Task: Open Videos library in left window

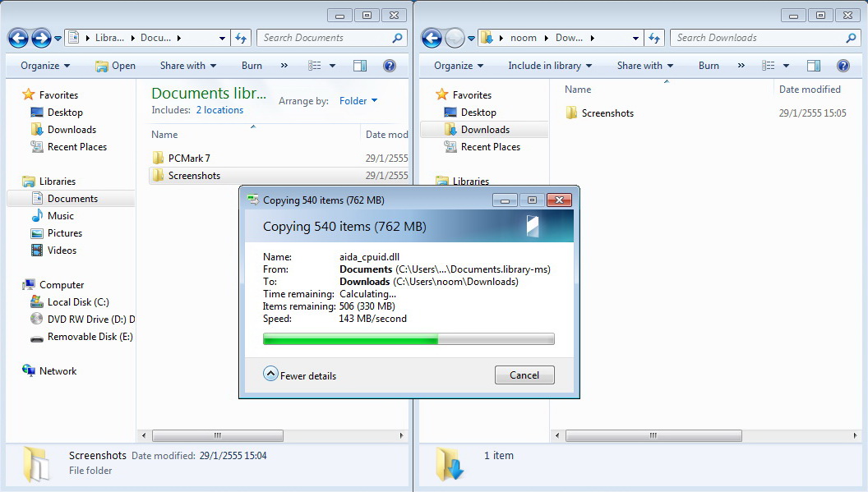Action: tap(62, 251)
